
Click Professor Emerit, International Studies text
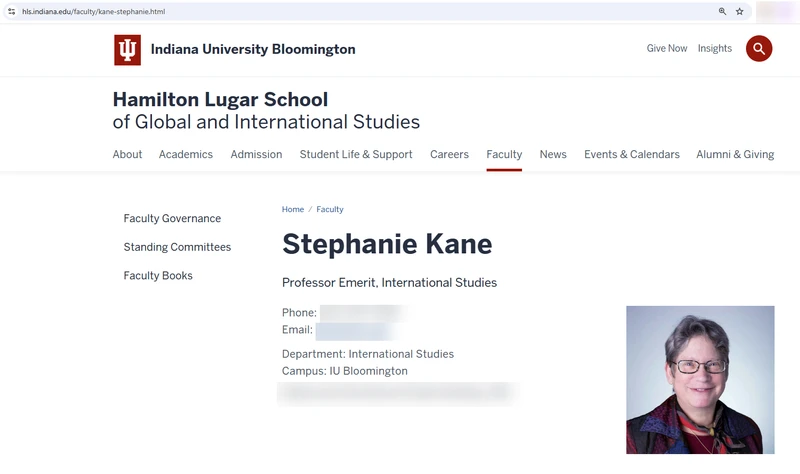coord(389,283)
